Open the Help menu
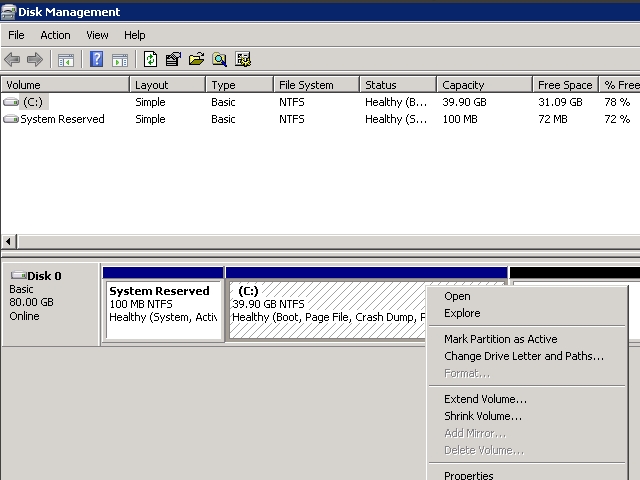 [135, 35]
